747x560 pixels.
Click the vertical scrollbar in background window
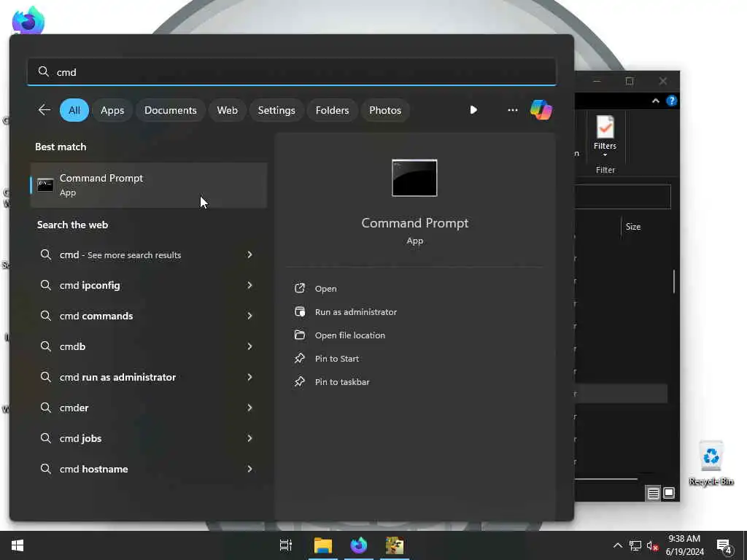(x=673, y=281)
